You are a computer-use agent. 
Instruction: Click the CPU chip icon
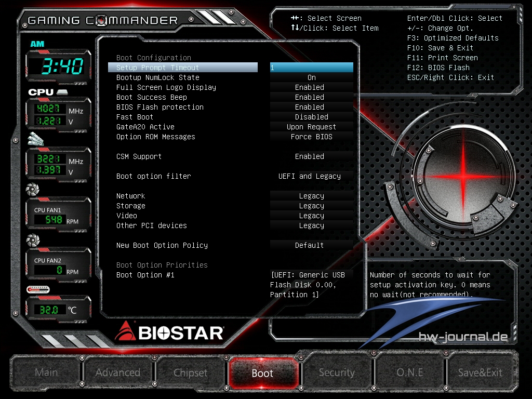click(62, 92)
